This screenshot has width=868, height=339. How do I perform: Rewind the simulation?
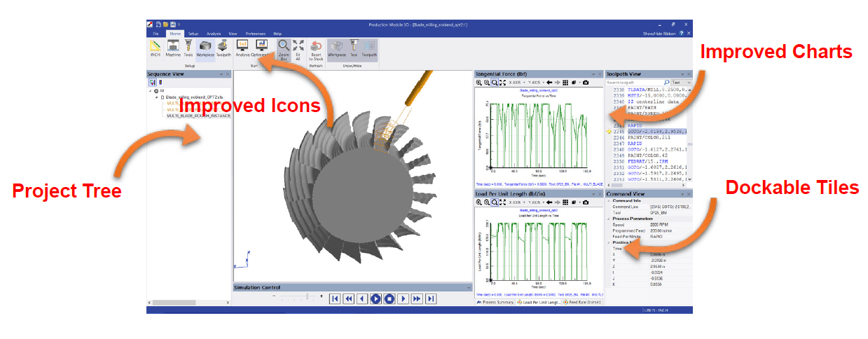(348, 298)
